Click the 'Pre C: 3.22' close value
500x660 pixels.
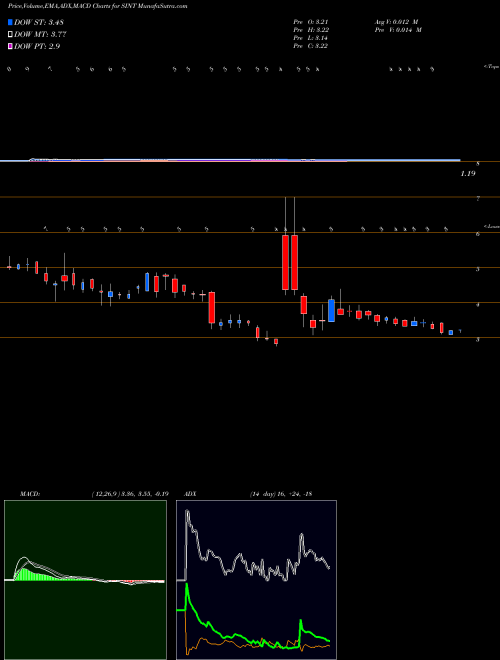click(x=311, y=46)
